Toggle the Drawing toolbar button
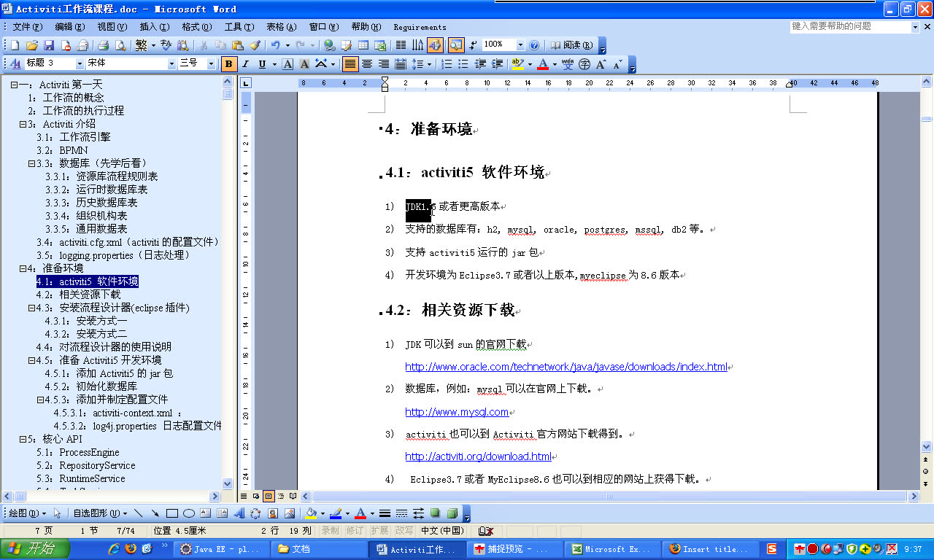 [x=435, y=45]
